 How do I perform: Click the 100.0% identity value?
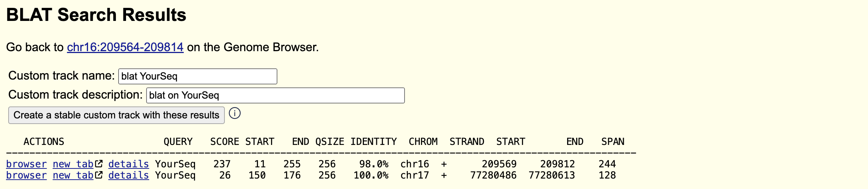pyautogui.click(x=371, y=175)
